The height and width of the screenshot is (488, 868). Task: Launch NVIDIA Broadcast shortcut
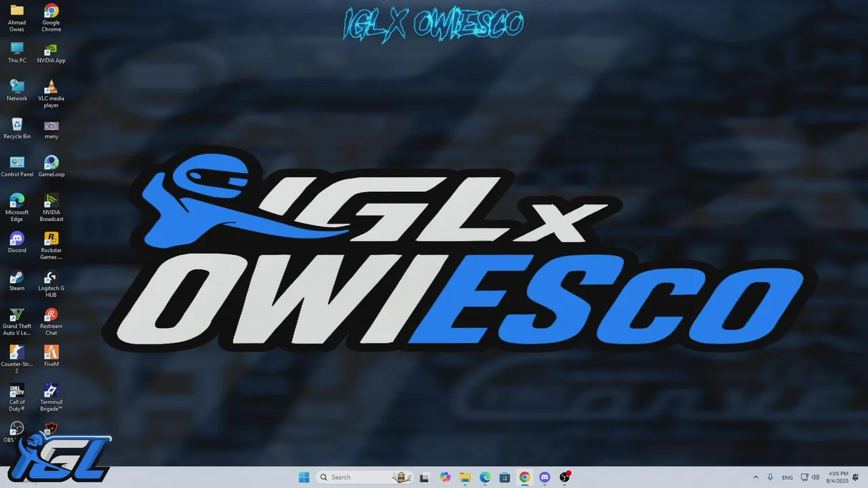click(51, 207)
